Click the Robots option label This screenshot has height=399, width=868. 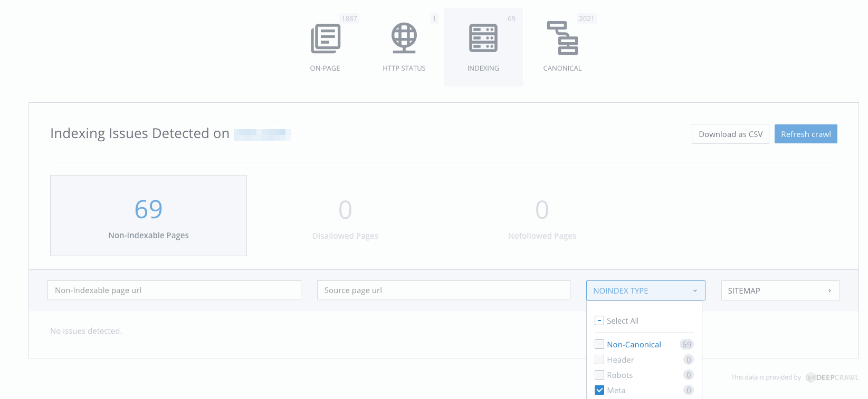coord(619,375)
